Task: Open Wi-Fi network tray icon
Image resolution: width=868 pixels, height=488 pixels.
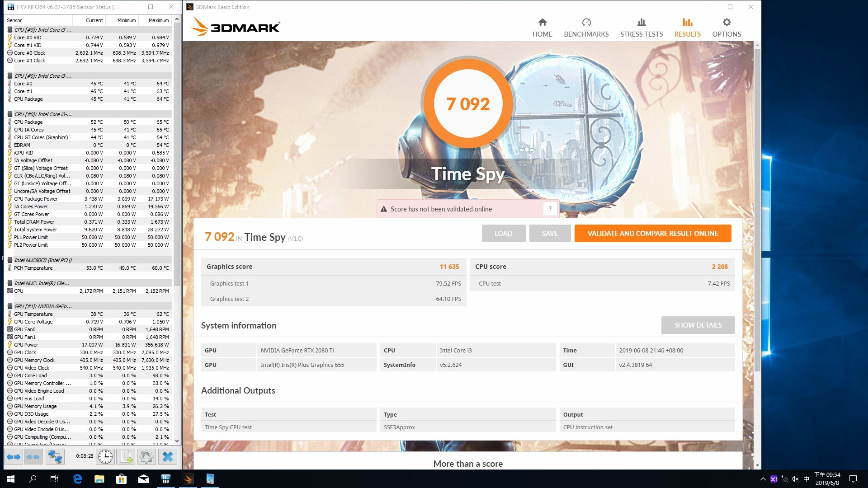Action: pos(784,479)
